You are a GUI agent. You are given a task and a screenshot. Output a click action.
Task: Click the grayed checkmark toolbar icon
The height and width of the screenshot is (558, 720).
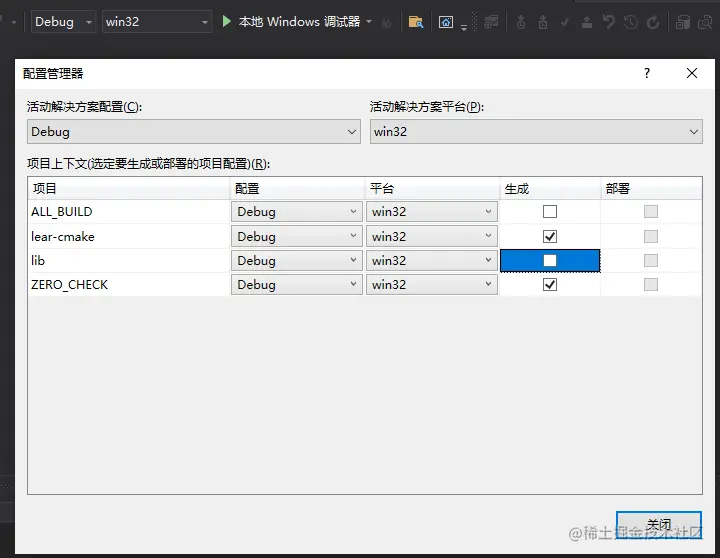pyautogui.click(x=565, y=22)
